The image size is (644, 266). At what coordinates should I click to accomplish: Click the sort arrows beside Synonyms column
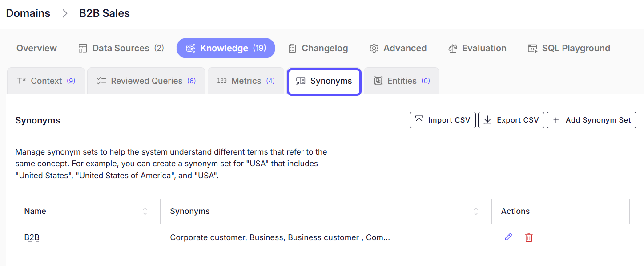[x=476, y=211]
